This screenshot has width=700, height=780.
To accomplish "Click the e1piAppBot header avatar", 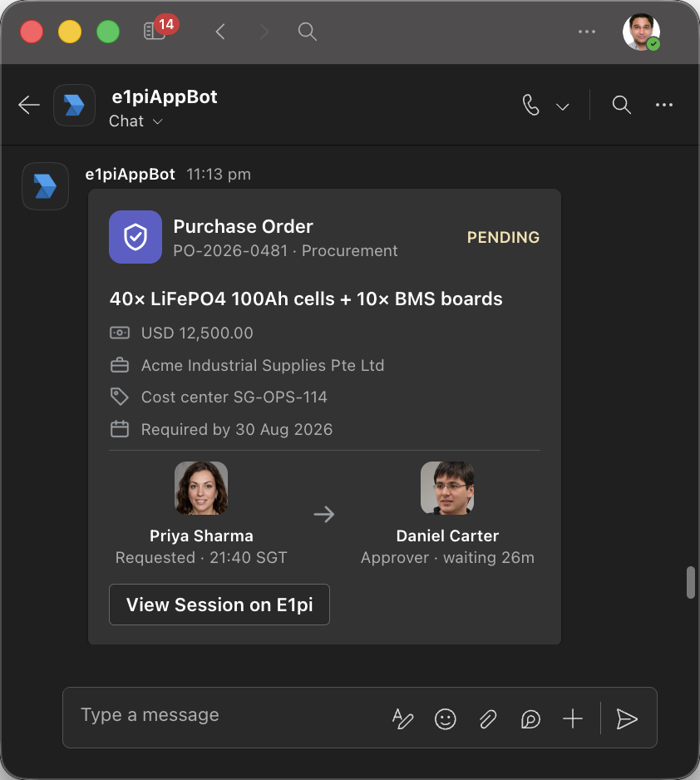I will 75,105.
